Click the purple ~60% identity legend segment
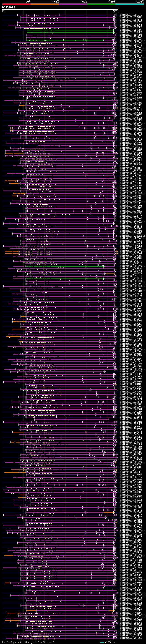This screenshot has width=146, height=644. (x=73, y=4)
